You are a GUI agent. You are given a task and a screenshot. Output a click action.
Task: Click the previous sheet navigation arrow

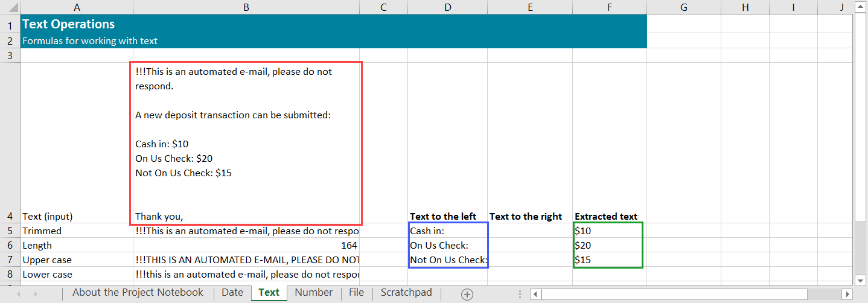tap(19, 294)
